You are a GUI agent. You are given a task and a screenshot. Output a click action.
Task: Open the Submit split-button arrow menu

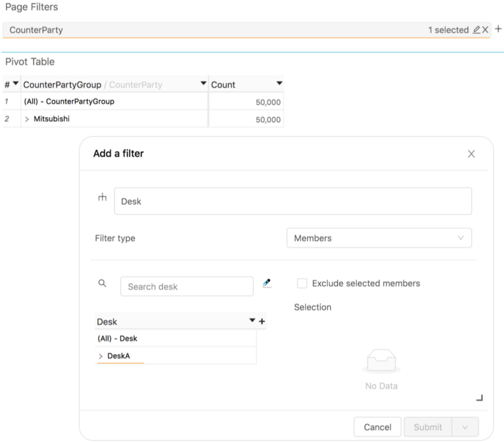click(x=465, y=427)
